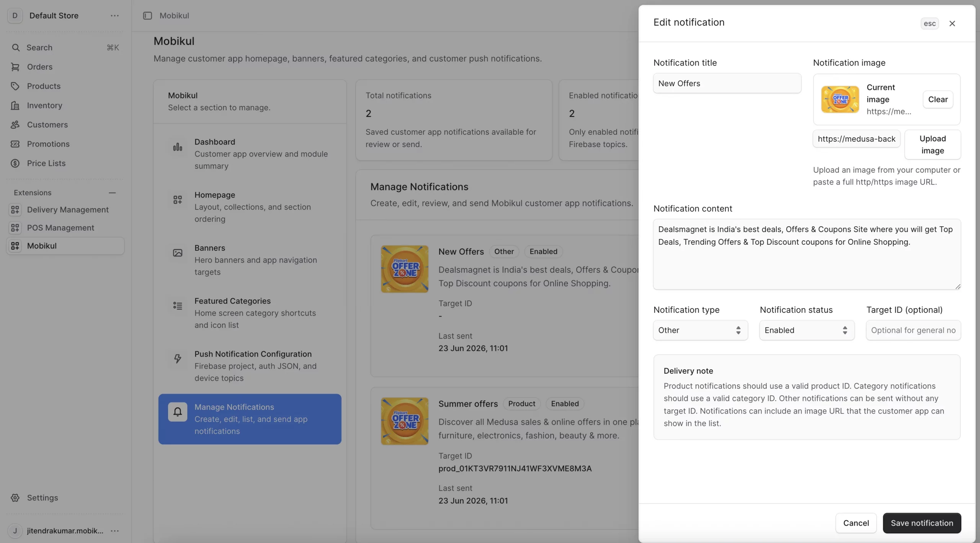Click username jitendrakumar.mobik...
This screenshot has width=980, height=543.
point(65,530)
